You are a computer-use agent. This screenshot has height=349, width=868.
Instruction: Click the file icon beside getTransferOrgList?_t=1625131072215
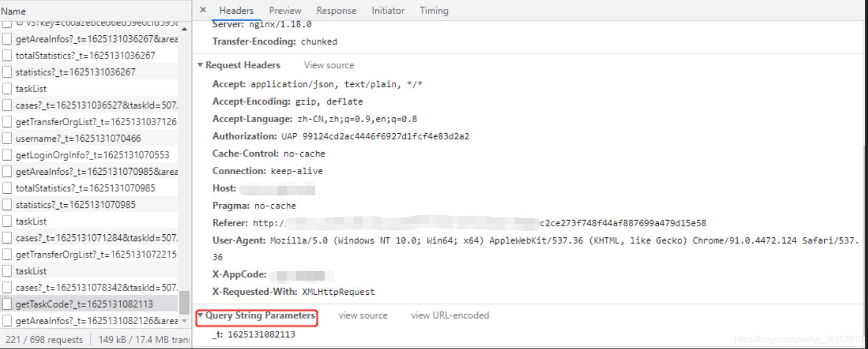(7, 254)
